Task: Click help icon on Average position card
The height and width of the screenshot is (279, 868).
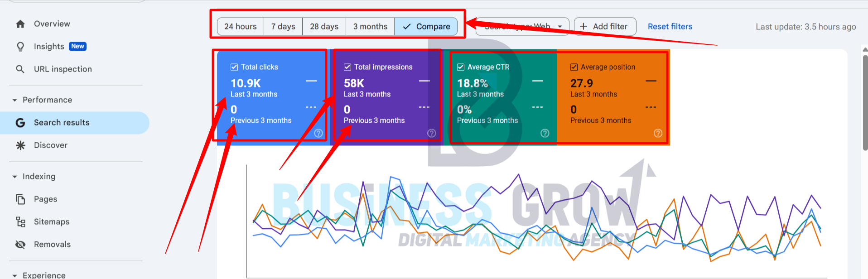Action: click(x=658, y=133)
